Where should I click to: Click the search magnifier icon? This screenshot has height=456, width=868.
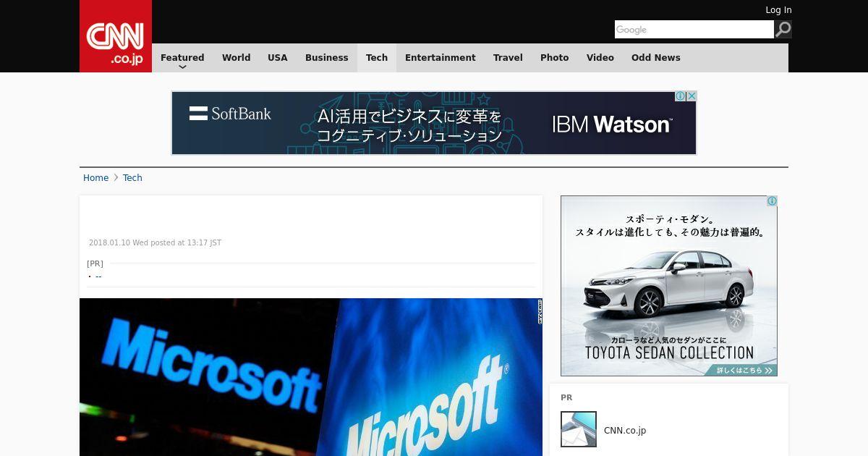click(x=783, y=29)
